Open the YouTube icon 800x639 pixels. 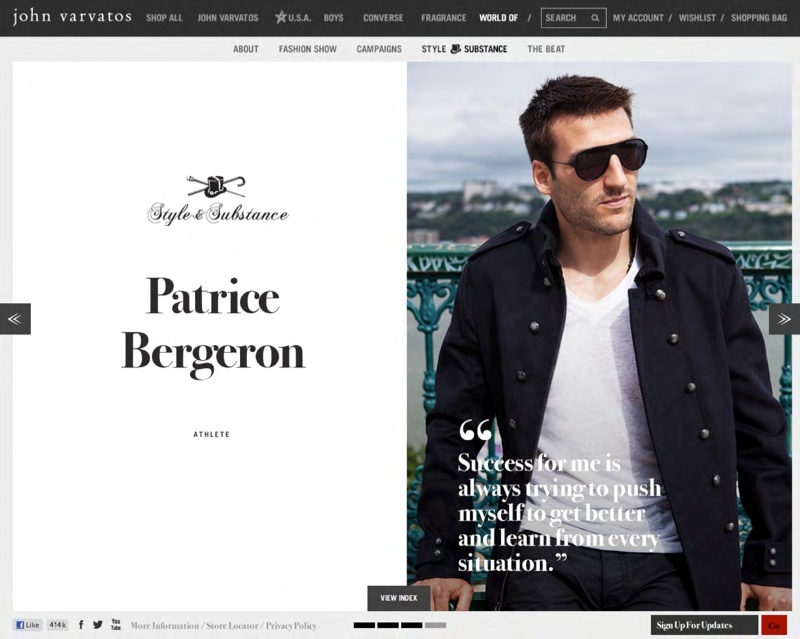click(x=116, y=624)
